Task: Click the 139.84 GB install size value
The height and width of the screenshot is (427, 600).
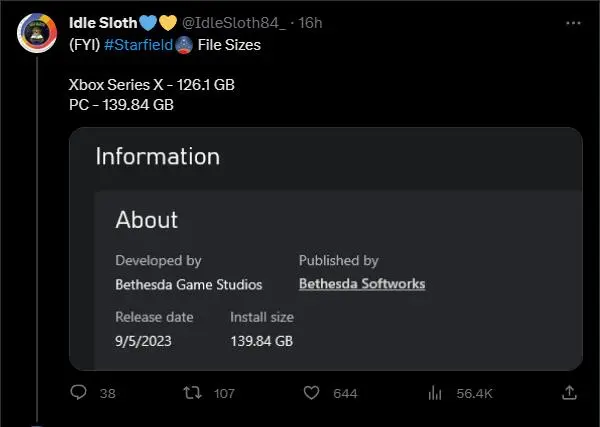Action: (261, 341)
